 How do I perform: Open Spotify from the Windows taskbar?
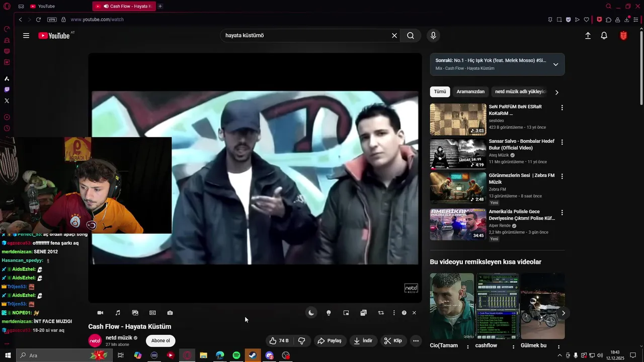[x=236, y=355]
